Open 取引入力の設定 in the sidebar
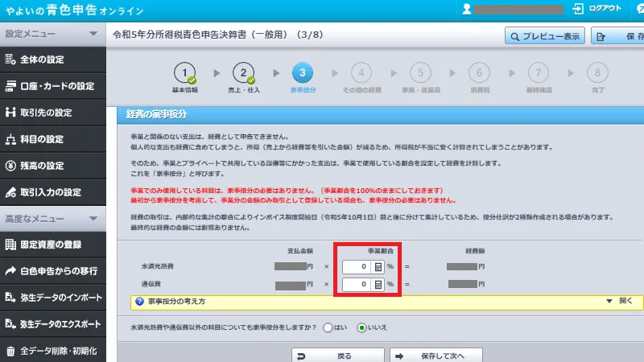The width and height of the screenshot is (644, 362). (x=53, y=192)
